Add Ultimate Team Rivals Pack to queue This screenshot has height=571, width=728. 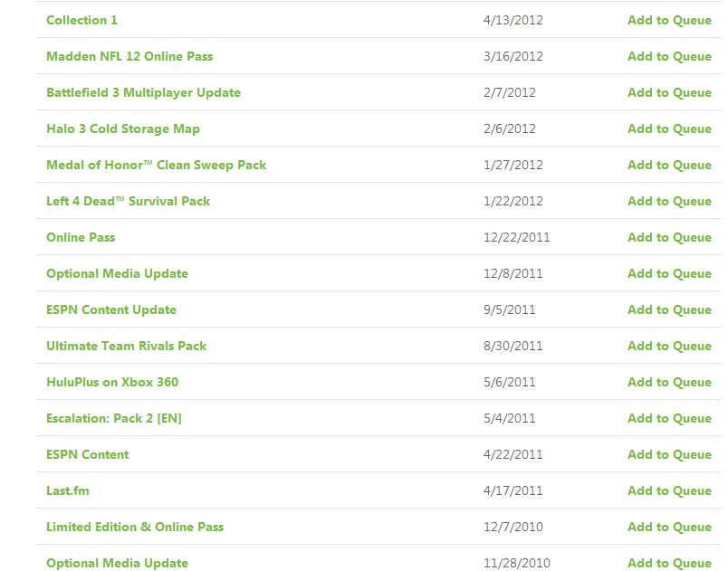click(x=669, y=346)
